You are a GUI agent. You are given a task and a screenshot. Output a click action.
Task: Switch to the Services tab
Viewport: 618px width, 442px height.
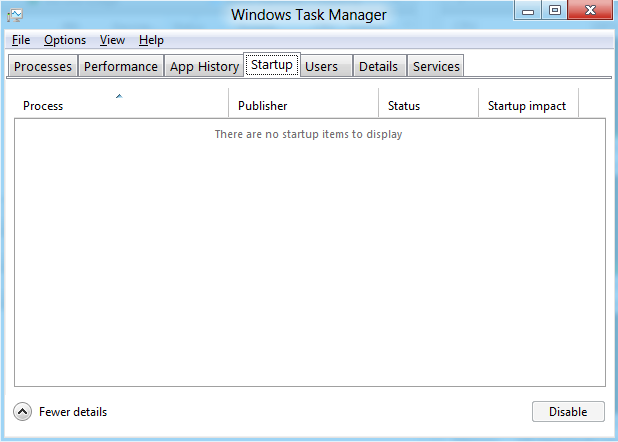(x=436, y=66)
